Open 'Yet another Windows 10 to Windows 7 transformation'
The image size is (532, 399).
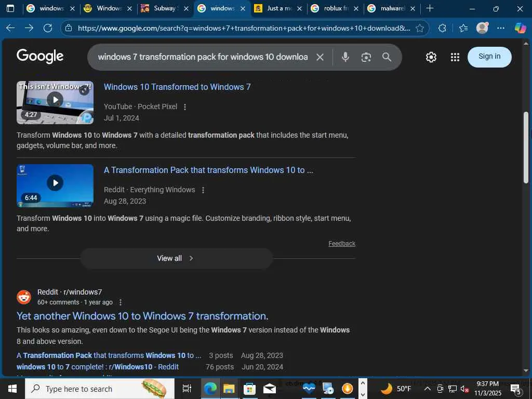(142, 316)
